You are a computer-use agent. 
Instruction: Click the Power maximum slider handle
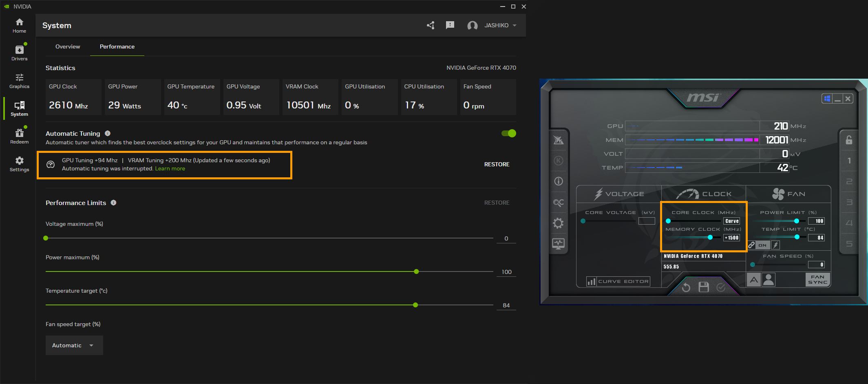tap(416, 271)
